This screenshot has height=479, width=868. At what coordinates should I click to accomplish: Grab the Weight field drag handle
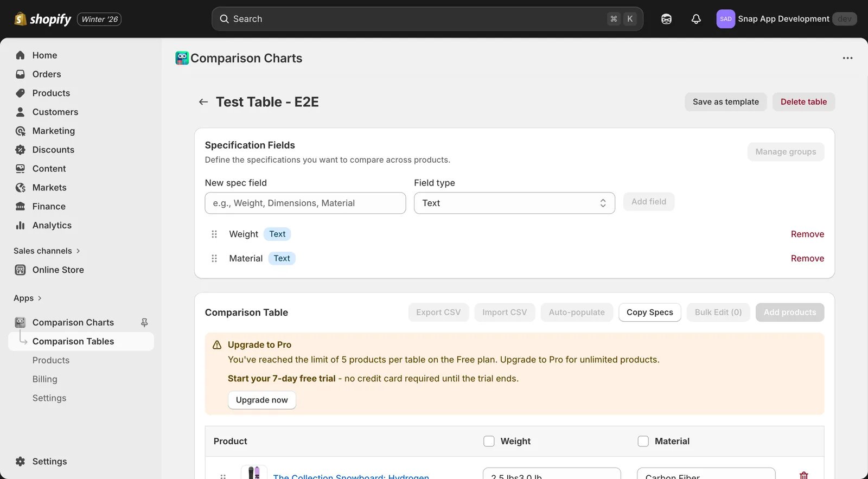214,234
